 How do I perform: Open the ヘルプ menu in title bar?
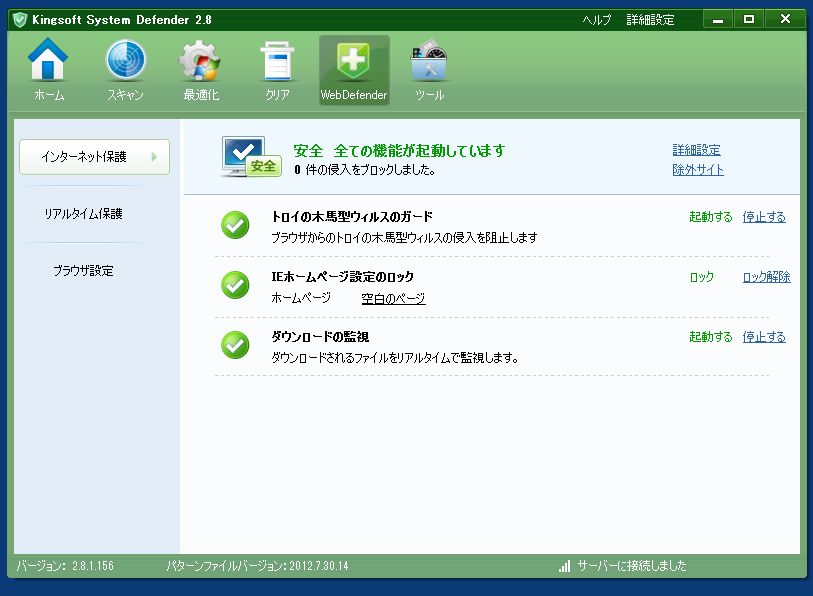pos(596,20)
